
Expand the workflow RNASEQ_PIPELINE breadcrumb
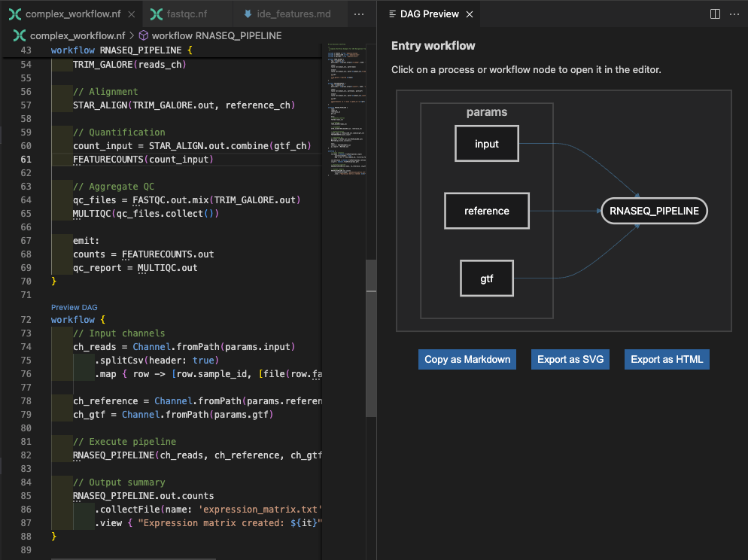click(217, 35)
